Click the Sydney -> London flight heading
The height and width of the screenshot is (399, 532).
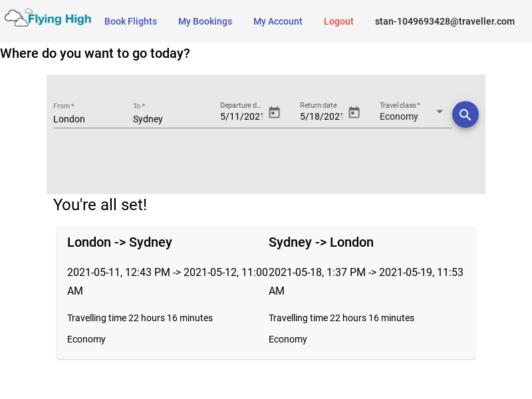tap(321, 242)
